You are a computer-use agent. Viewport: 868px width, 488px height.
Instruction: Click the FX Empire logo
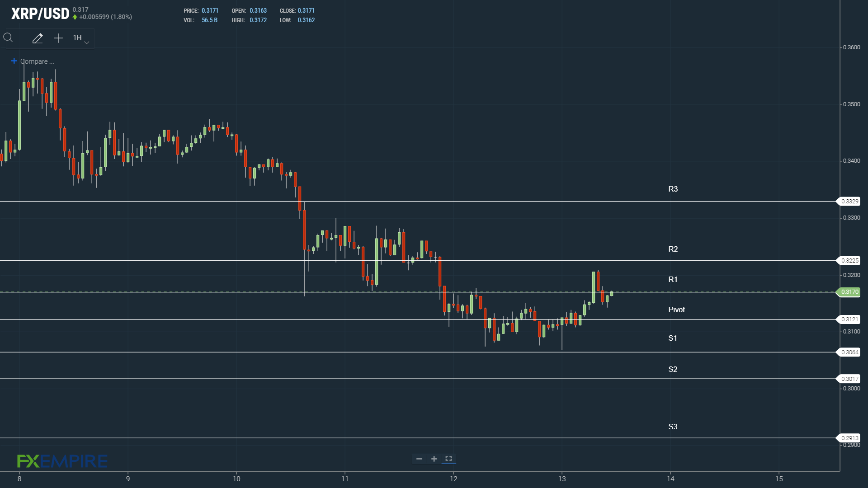(62, 461)
